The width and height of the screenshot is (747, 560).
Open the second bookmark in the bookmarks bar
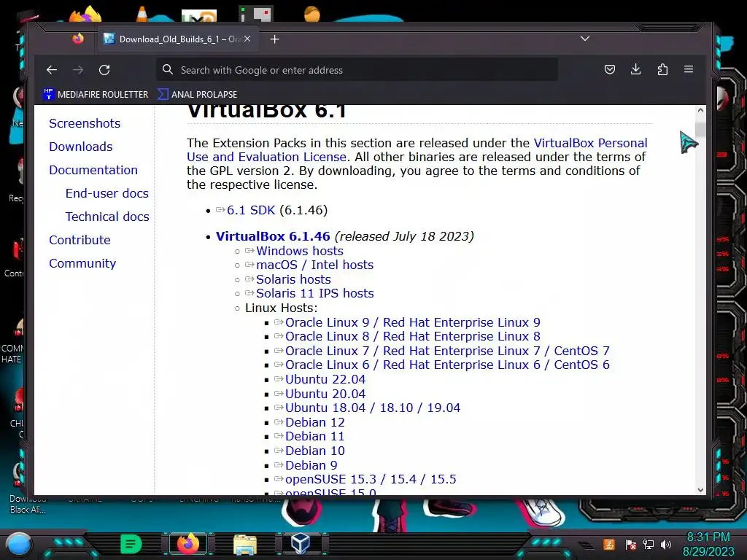tap(197, 94)
